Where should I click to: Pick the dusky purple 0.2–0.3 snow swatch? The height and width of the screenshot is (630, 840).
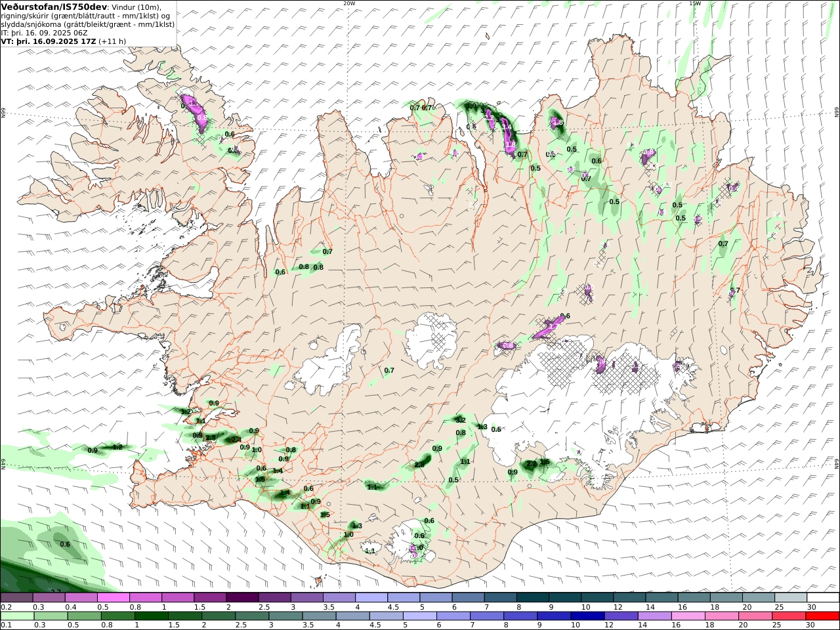[x=17, y=597]
